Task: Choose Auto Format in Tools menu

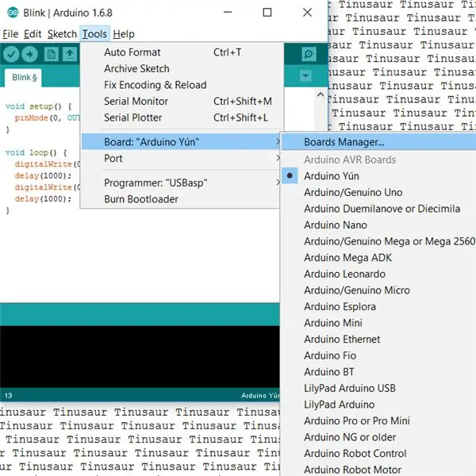Action: click(181, 52)
